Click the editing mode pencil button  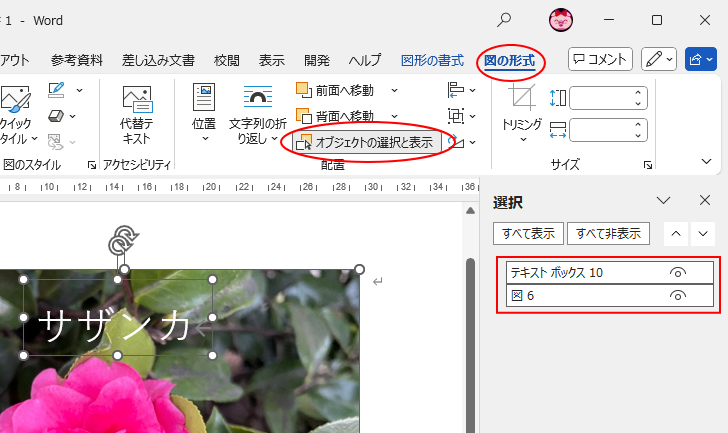coord(659,59)
